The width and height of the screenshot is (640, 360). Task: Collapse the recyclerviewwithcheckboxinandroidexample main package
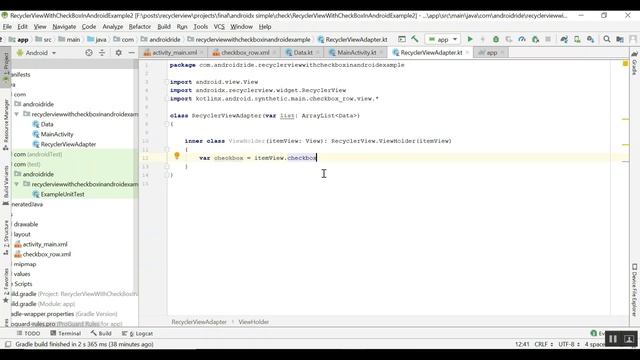coord(17,114)
